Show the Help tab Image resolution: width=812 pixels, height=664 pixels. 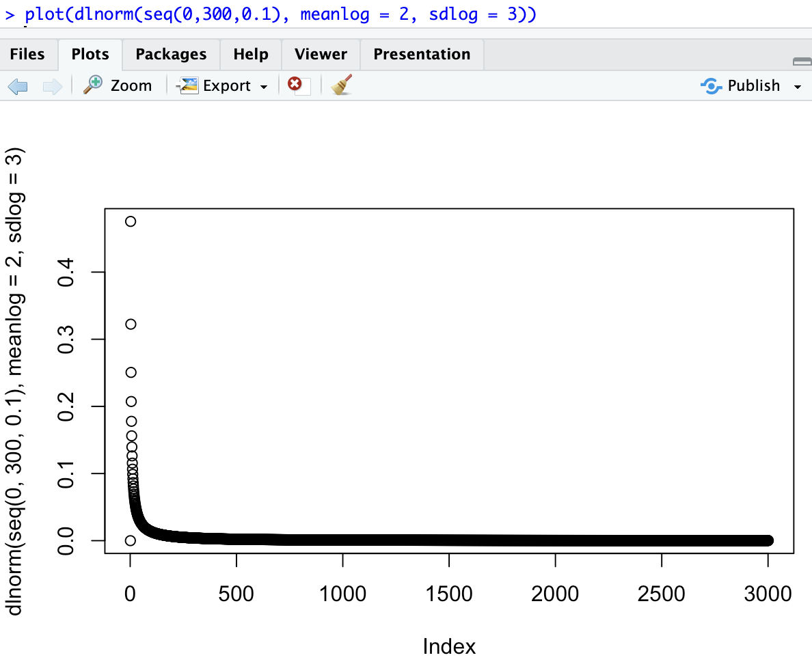[250, 55]
